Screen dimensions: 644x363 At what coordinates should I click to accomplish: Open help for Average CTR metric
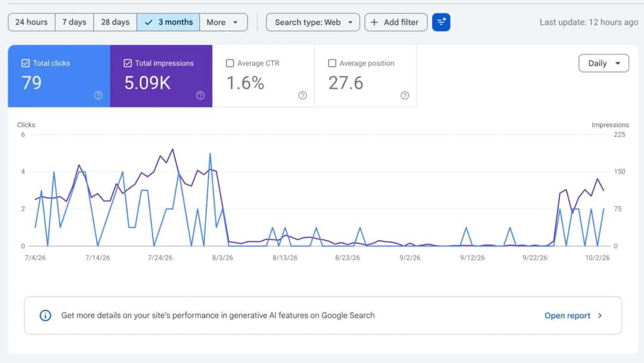(x=303, y=96)
